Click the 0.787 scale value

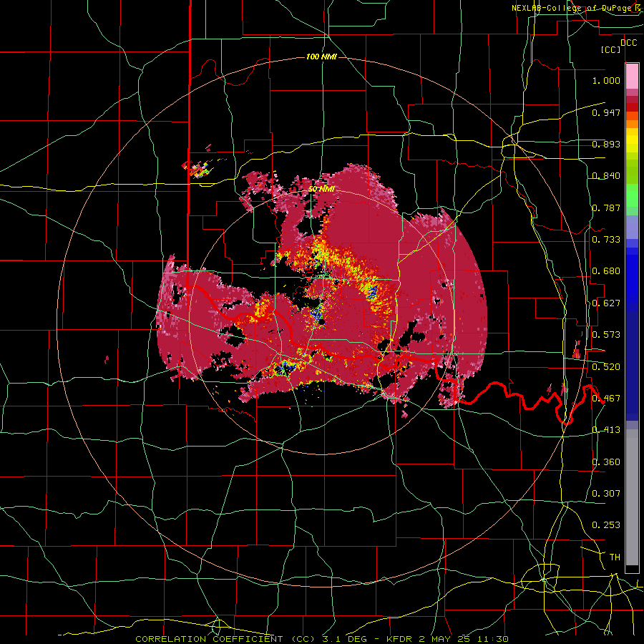pyautogui.click(x=606, y=208)
